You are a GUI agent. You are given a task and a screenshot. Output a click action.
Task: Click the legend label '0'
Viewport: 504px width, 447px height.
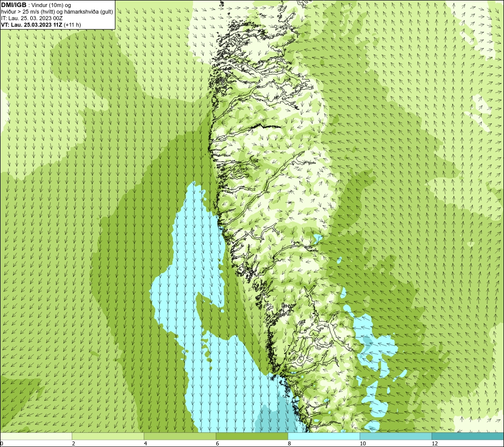(2, 443)
